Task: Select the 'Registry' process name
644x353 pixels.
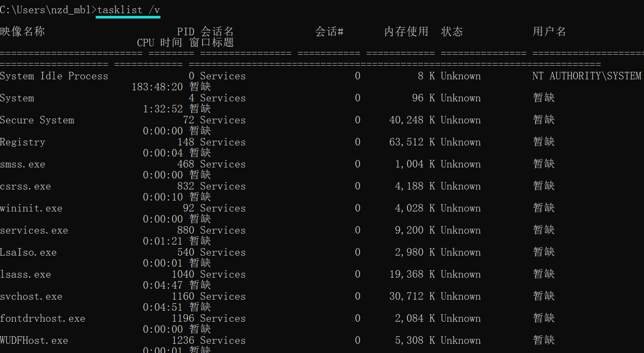Action: tap(22, 142)
